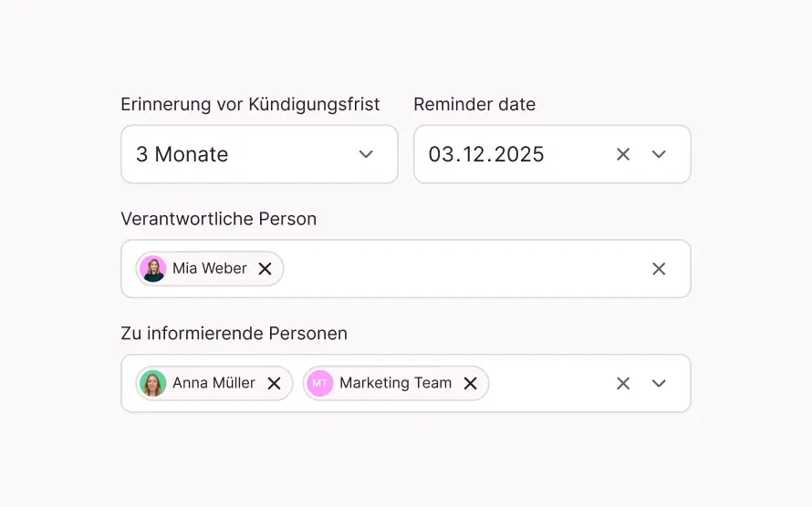Click Mia Weber's avatar picture

coord(153,269)
